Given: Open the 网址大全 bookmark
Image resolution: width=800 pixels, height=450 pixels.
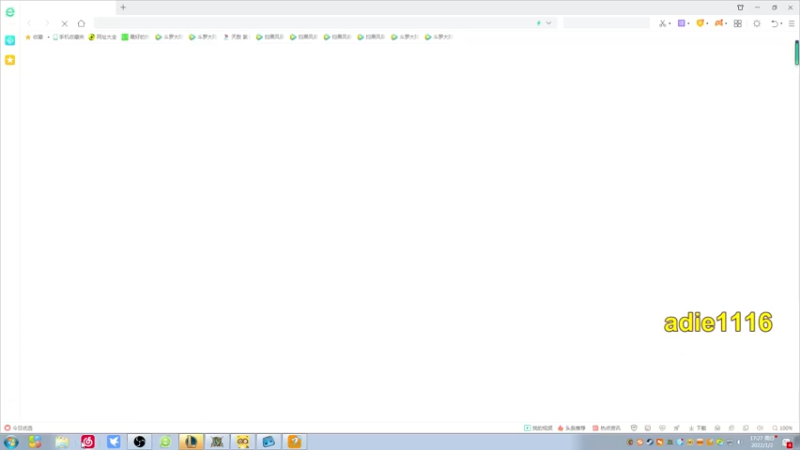Looking at the screenshot, I should (x=103, y=37).
